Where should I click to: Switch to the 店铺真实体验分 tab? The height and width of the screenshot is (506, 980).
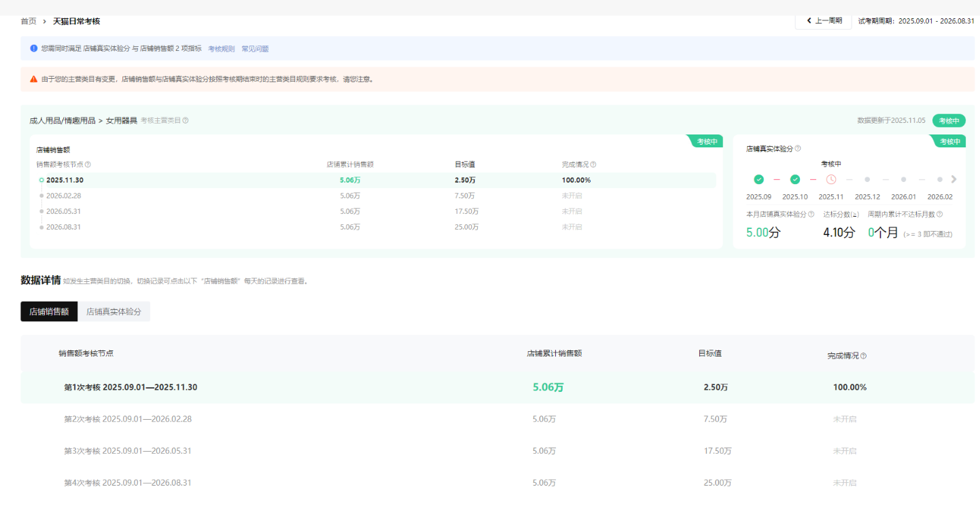click(x=113, y=312)
